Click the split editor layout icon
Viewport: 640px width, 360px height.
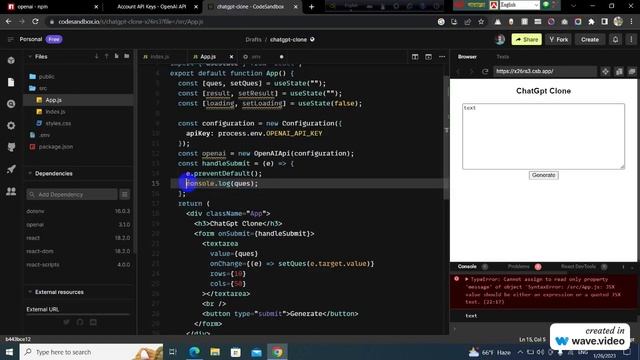(x=415, y=57)
